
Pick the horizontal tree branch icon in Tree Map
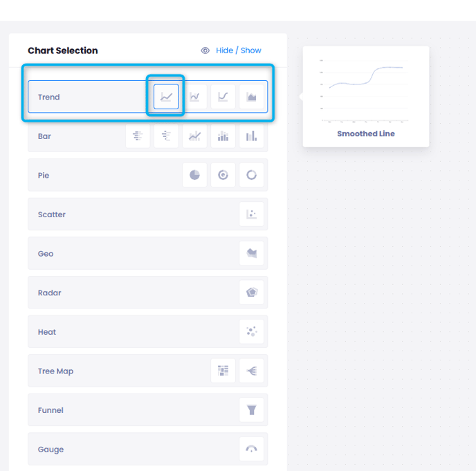(x=251, y=371)
